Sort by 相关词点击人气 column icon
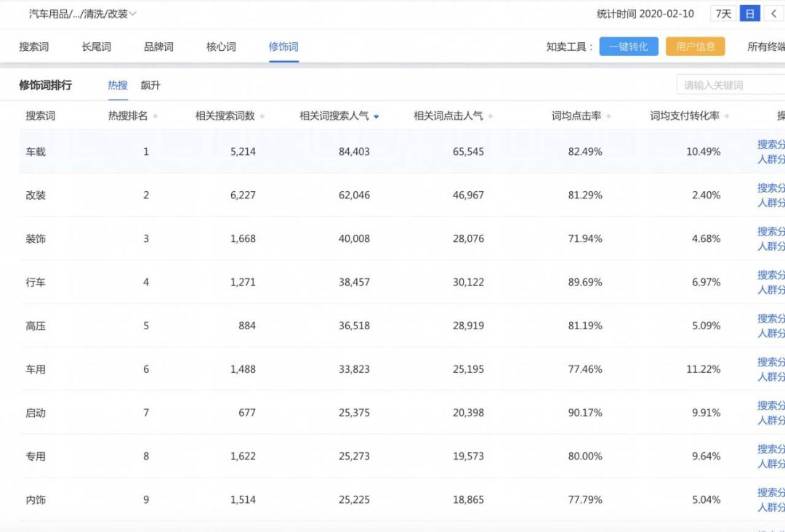Viewport: 785px width, 532px height. (490, 116)
